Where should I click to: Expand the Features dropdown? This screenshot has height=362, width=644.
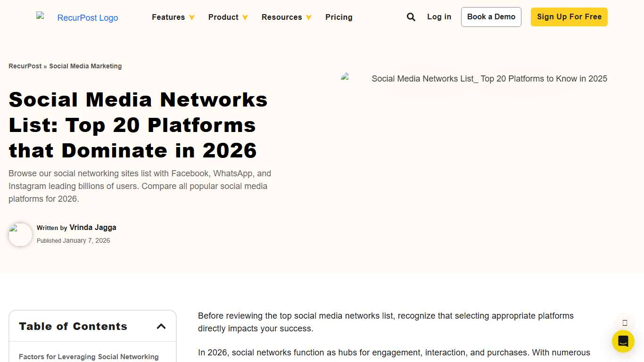tap(173, 17)
